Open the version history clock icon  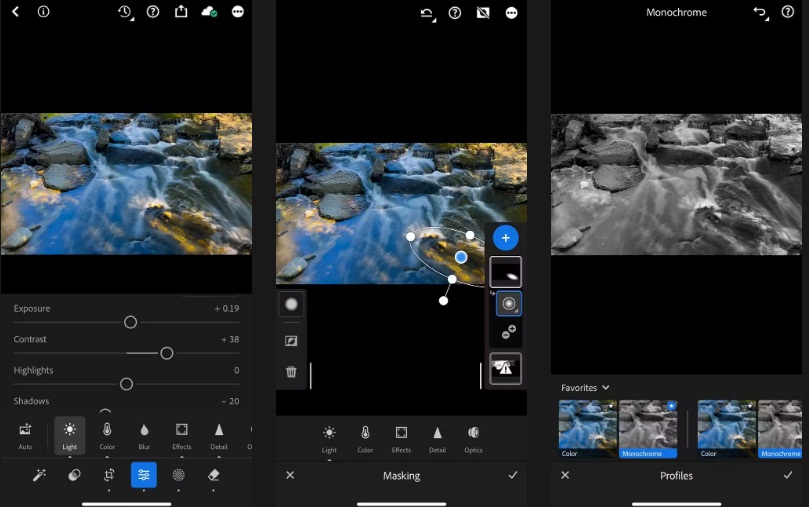124,12
